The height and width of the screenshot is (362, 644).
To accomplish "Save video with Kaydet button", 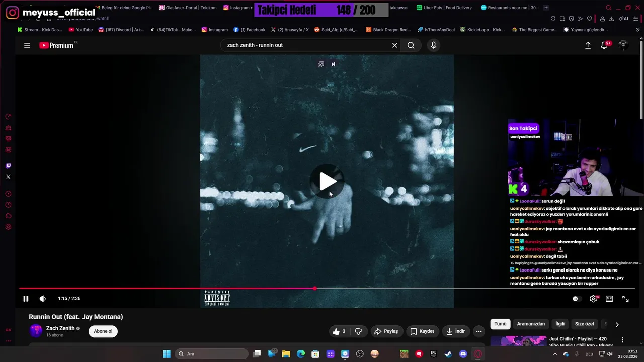I will (422, 331).
